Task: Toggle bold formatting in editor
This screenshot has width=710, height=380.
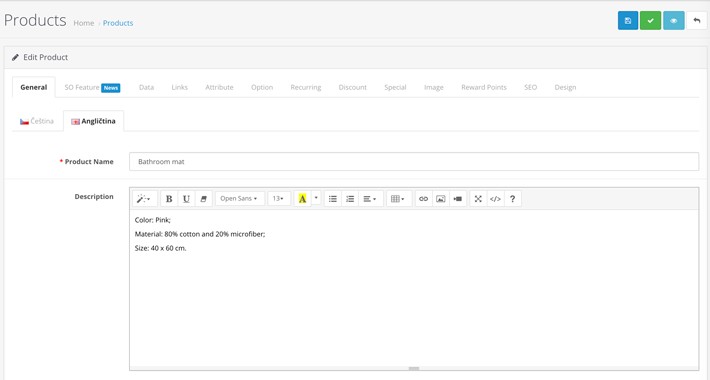Action: (169, 198)
